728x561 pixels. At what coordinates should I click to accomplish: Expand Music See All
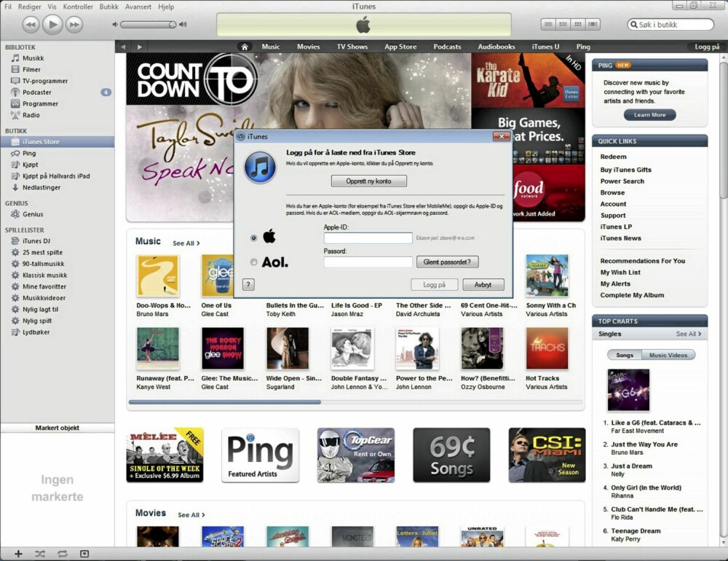point(186,243)
